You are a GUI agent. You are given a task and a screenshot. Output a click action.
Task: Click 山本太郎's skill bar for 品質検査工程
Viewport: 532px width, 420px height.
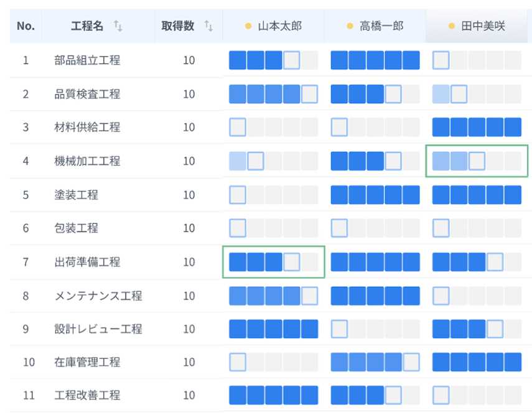[273, 94]
